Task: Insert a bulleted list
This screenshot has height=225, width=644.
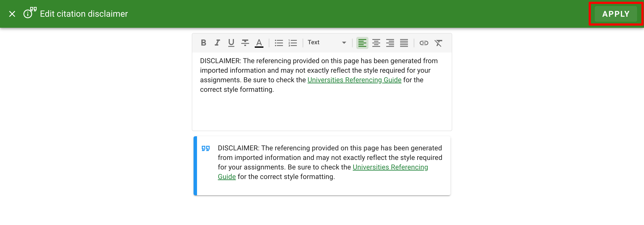Action: click(279, 43)
